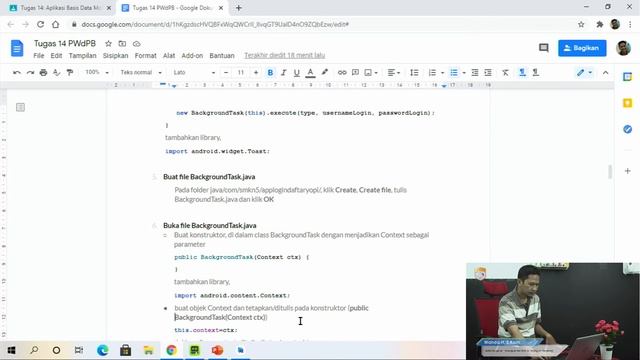640x360 pixels.
Task: Switch to the Tugas 14 Aplikasi Basis Data tab
Action: tap(60, 8)
